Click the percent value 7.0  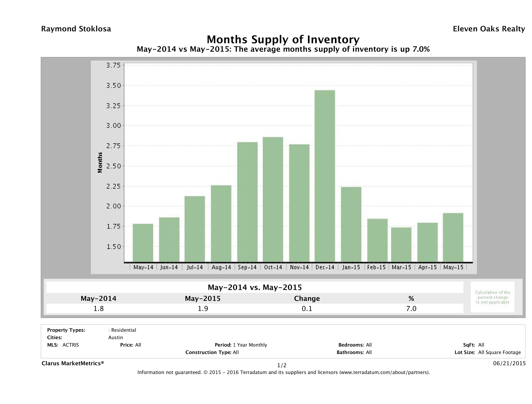tap(411, 308)
